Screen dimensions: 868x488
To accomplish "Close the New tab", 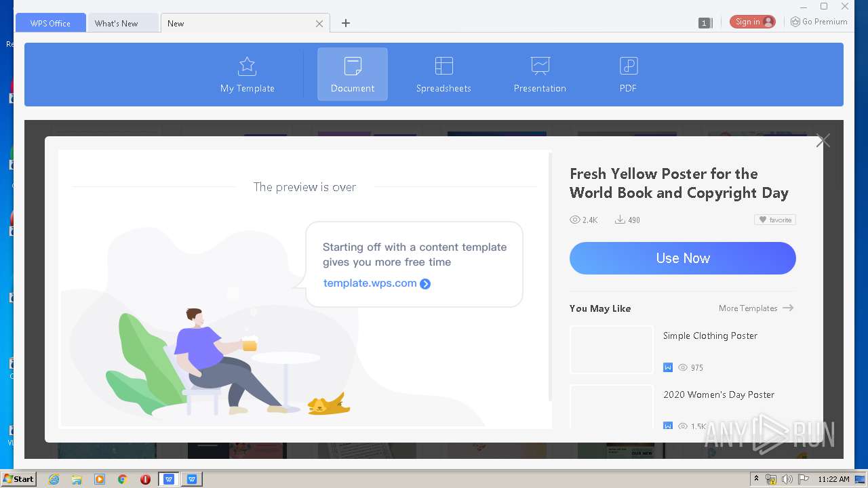I will 319,24.
